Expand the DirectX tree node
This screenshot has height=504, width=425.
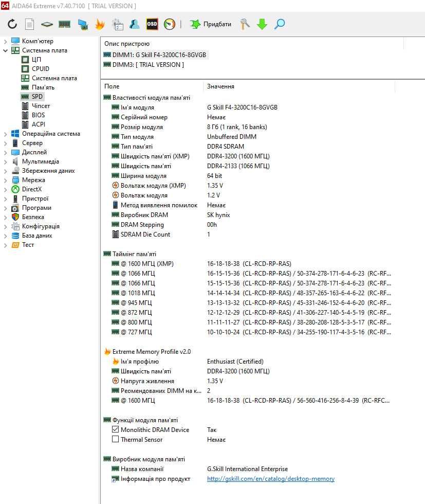click(5, 189)
